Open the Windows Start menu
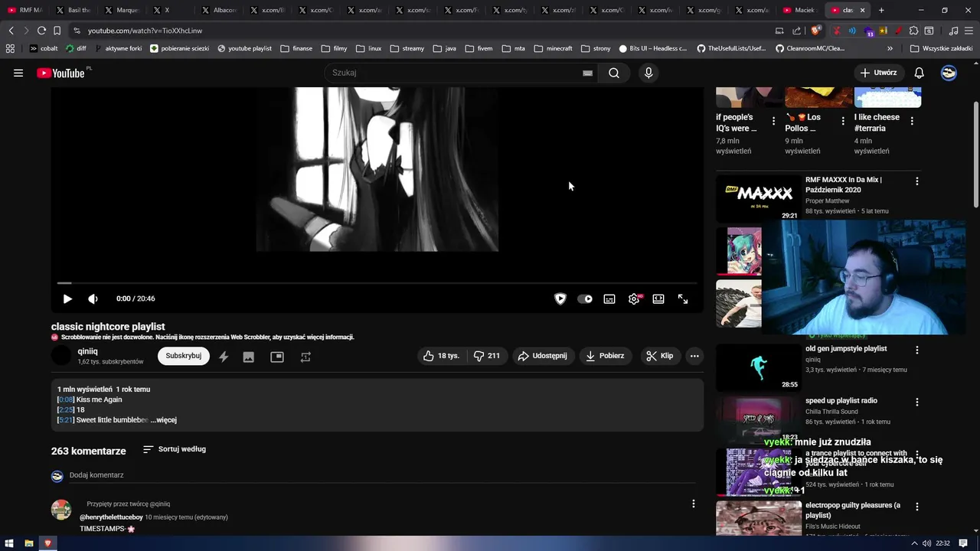980x551 pixels. [9, 543]
